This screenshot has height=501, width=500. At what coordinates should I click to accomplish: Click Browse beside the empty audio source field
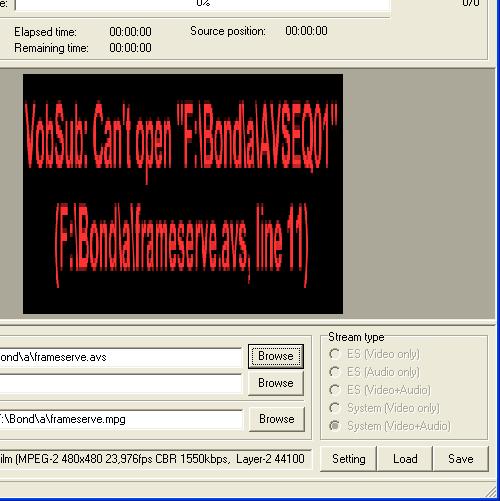point(276,383)
